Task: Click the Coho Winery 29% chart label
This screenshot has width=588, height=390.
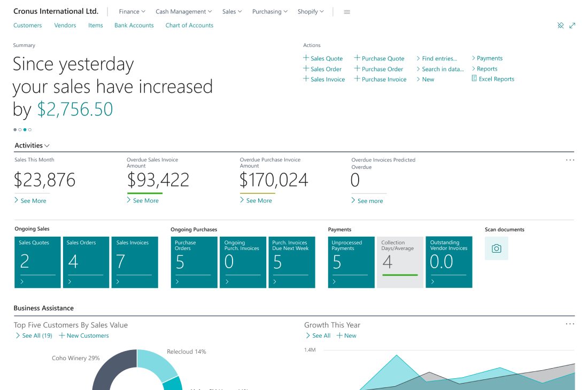Action: pyautogui.click(x=76, y=358)
